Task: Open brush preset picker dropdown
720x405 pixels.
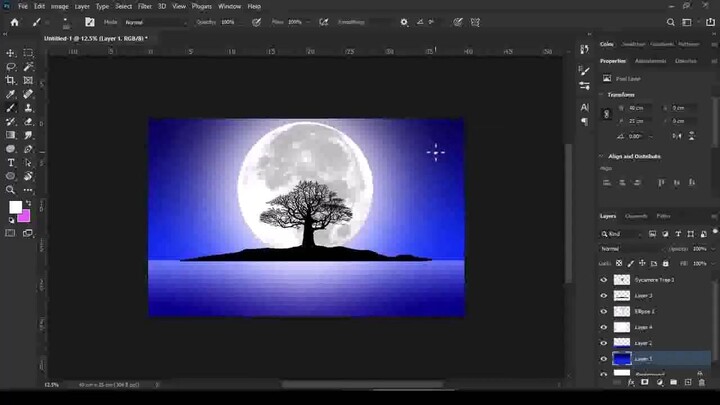Action: click(66, 22)
